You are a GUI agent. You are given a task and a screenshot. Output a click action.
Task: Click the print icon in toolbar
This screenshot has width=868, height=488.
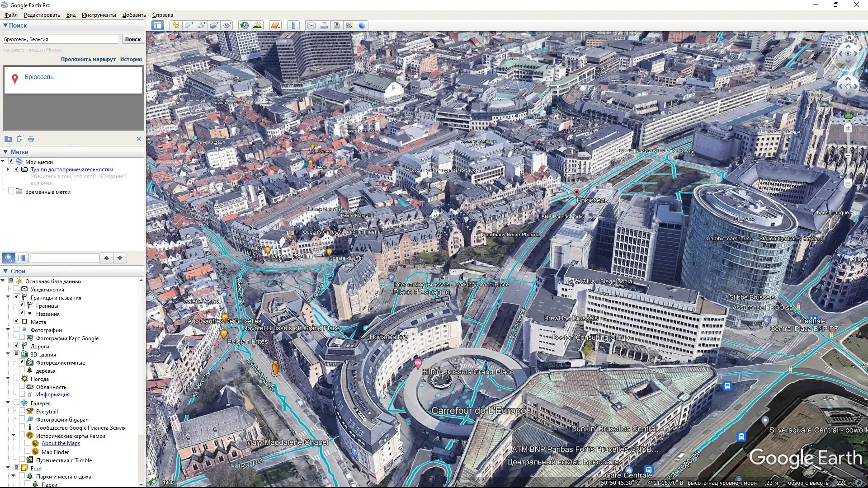point(324,25)
